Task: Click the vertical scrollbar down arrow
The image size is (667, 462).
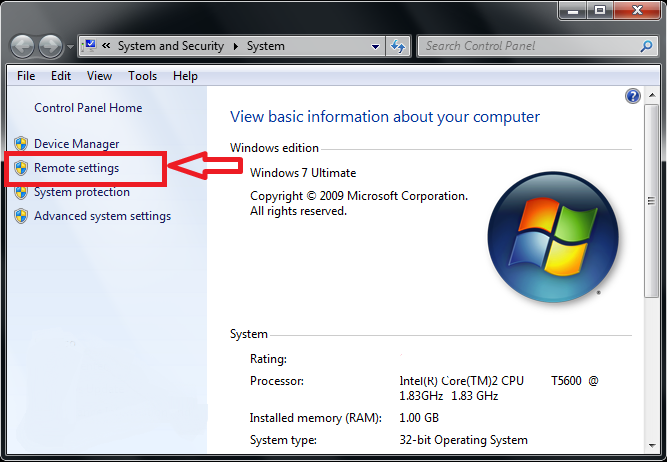Action: coord(652,445)
